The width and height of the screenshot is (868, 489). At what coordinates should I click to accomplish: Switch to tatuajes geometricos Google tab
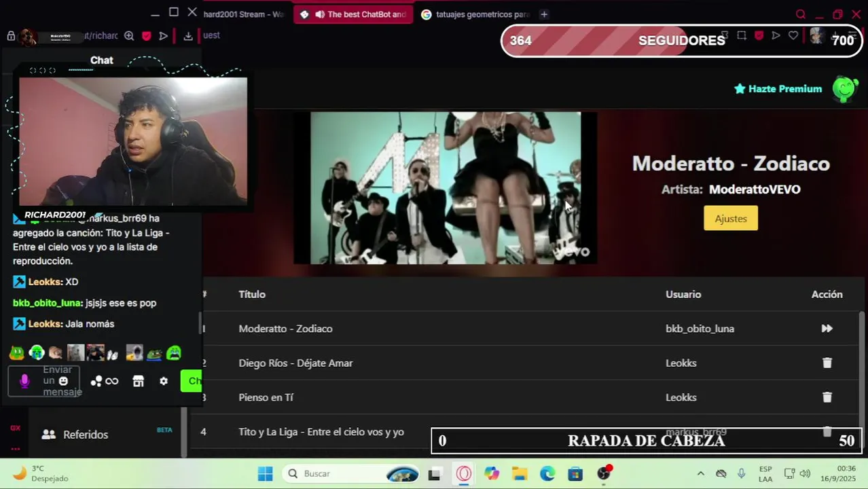coord(475,14)
